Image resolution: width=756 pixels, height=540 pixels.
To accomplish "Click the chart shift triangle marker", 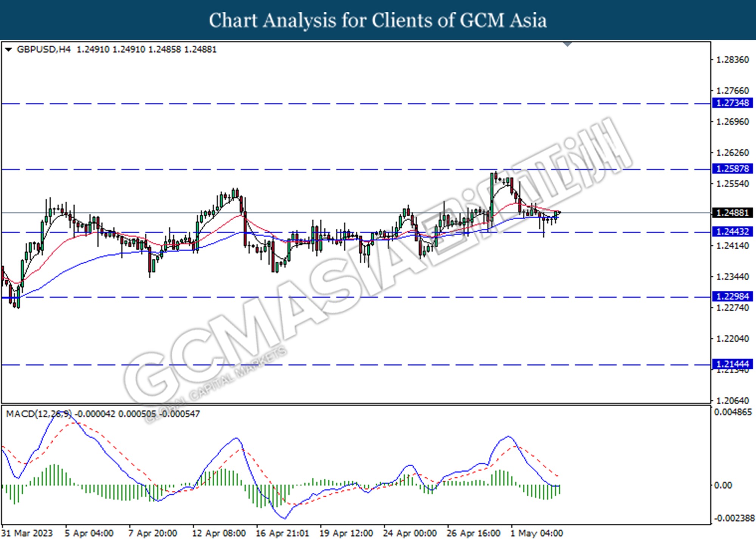I will [567, 45].
